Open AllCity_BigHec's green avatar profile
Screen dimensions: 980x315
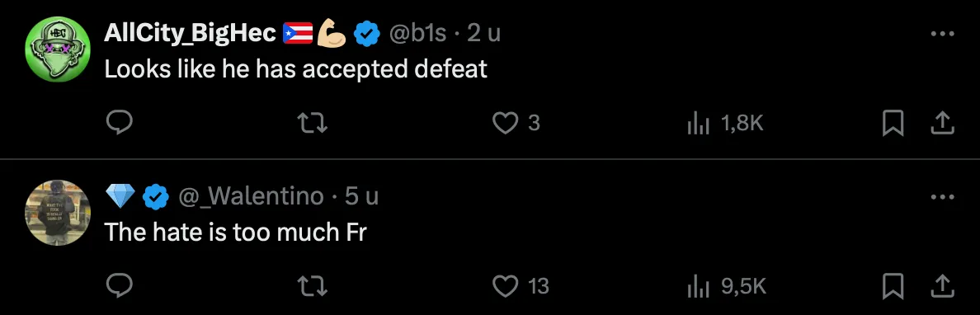pyautogui.click(x=58, y=49)
